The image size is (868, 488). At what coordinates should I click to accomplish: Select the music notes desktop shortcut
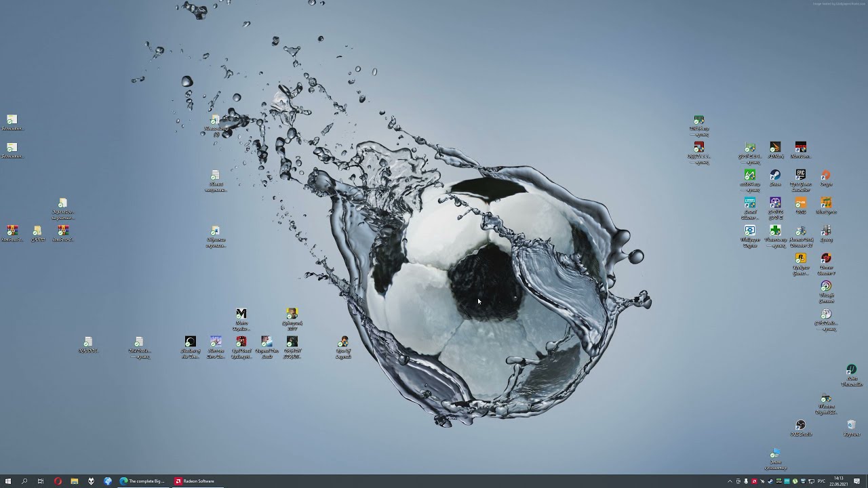[825, 205]
